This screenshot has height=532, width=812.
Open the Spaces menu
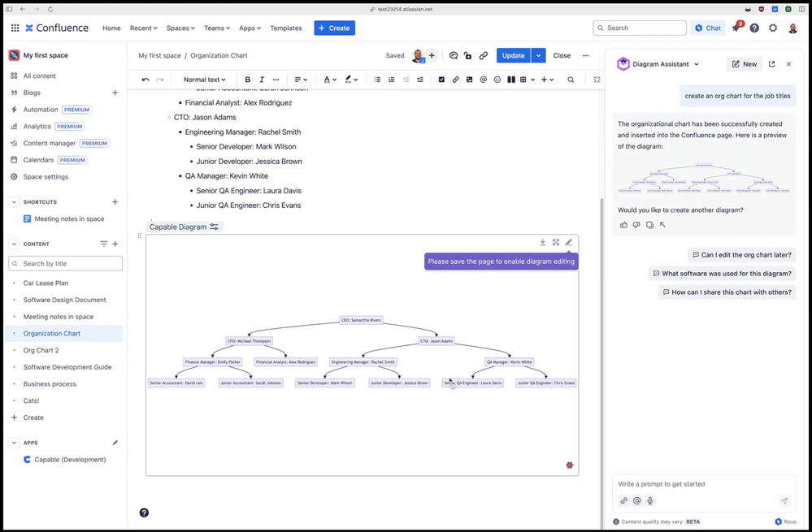coord(180,28)
